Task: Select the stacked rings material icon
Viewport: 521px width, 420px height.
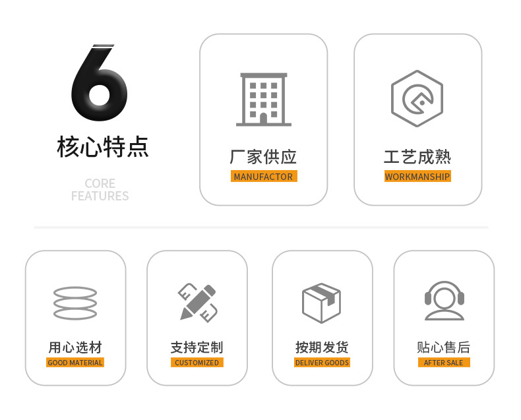Action: 75,303
